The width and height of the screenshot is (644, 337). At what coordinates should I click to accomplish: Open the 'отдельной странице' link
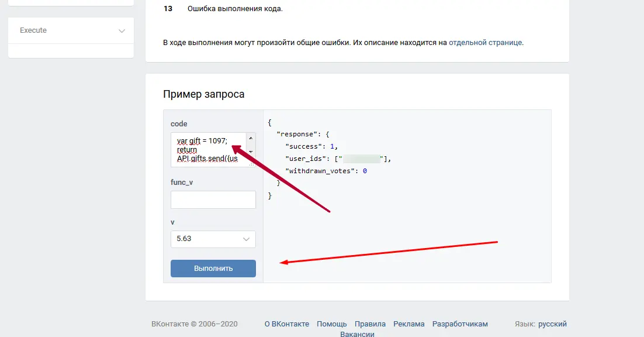tap(486, 42)
